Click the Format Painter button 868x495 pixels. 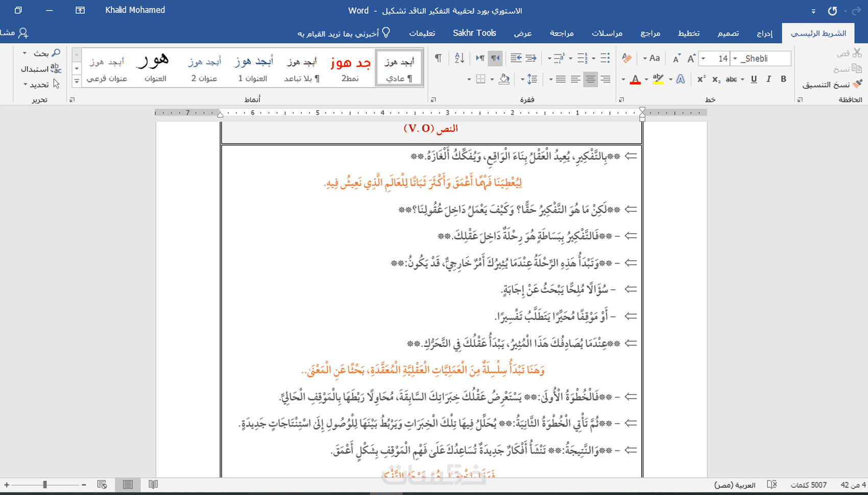832,84
